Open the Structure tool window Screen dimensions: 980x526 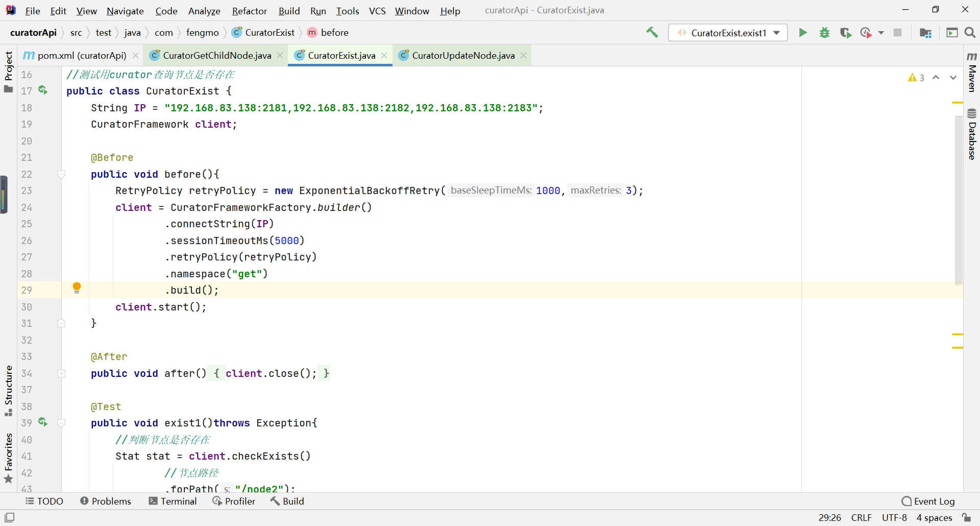pos(8,391)
